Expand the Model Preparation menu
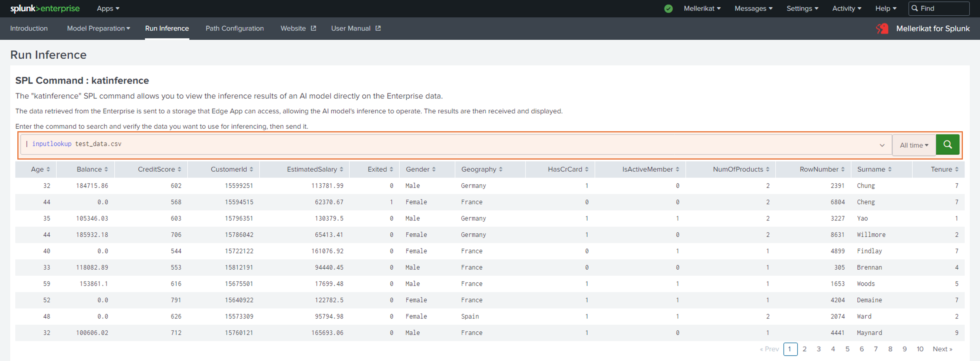Screen dimensions: 980x361 98,29
